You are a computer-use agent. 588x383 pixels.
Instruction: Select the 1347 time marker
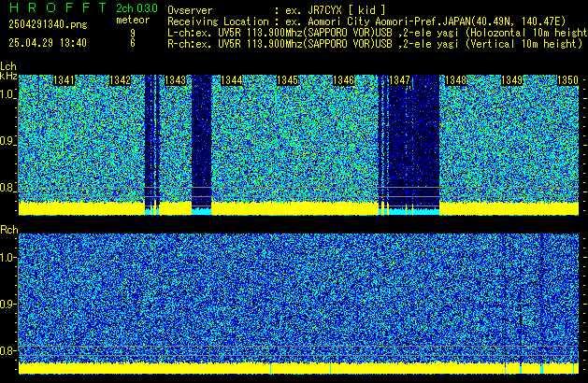coord(400,80)
